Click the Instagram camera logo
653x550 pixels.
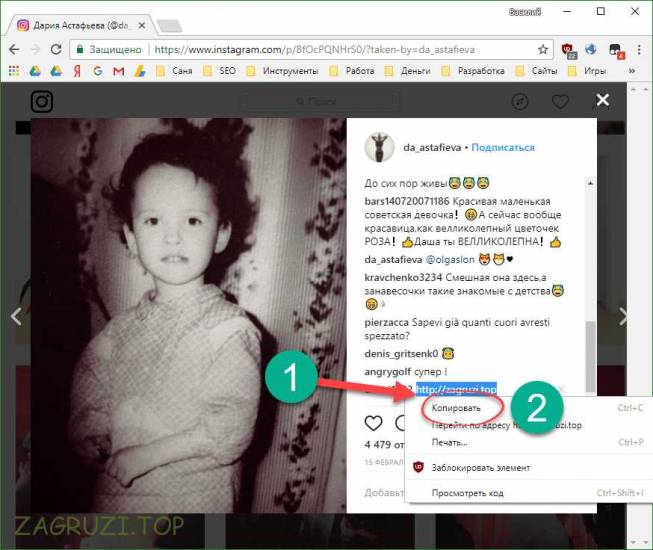41,102
